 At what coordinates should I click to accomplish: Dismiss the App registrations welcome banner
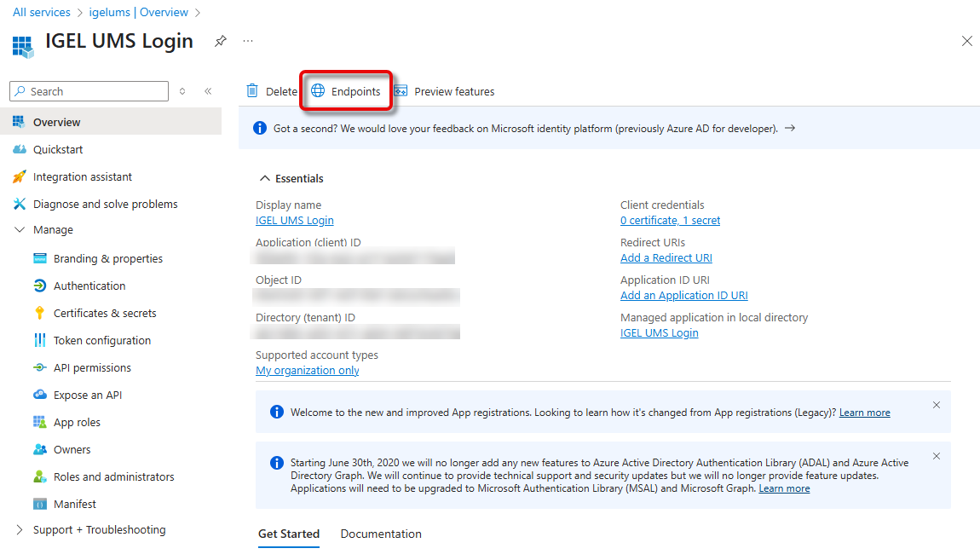pyautogui.click(x=936, y=405)
